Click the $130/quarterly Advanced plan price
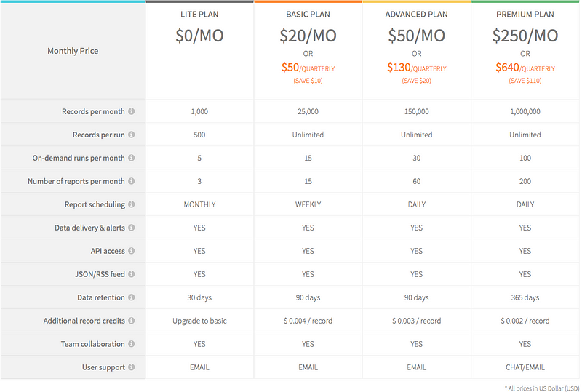This screenshot has width=582, height=392. point(416,68)
